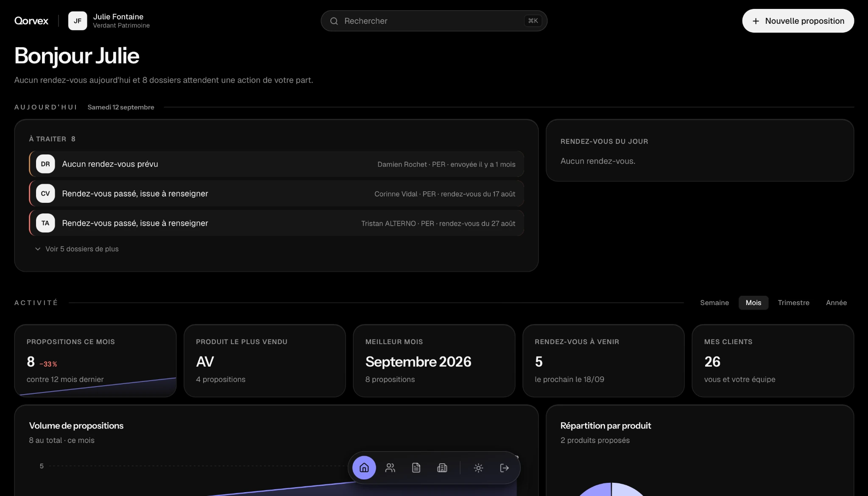
Task: Click the TA avatar badge
Action: tap(45, 223)
